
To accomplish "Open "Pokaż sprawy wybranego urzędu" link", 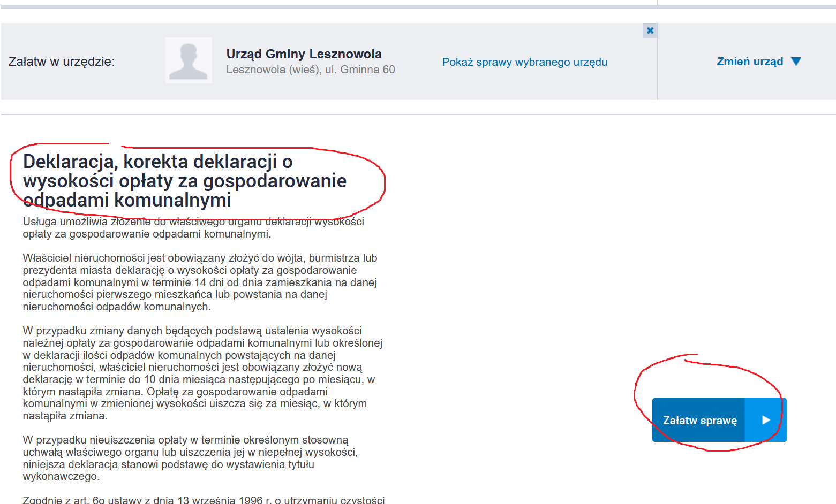I will (x=524, y=62).
